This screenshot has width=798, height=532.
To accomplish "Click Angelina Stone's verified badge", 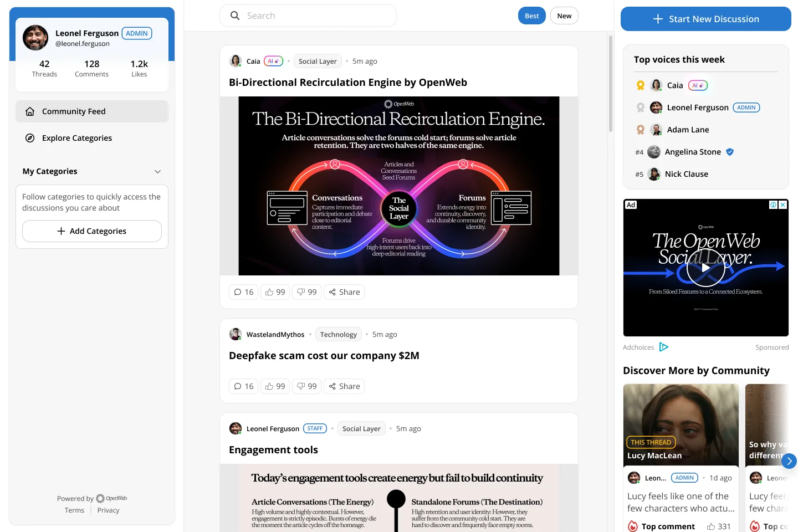I will tap(730, 152).
